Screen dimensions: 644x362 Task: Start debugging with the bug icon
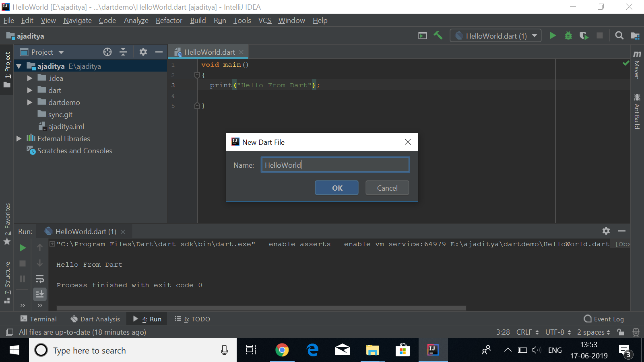[568, 35]
